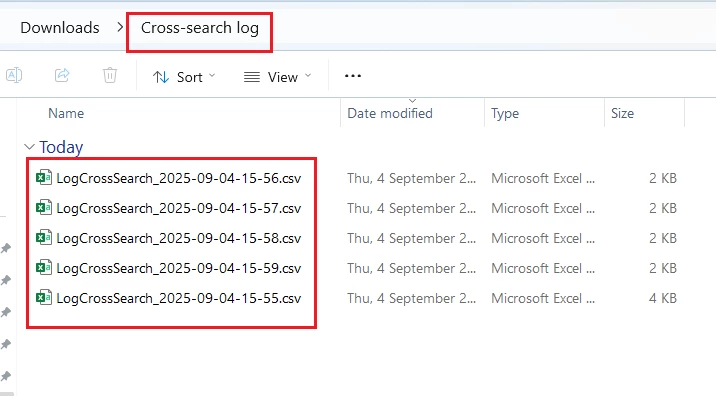Image resolution: width=716 pixels, height=396 pixels.
Task: Click the chevron after Downloads breadcrumb
Action: [x=120, y=27]
